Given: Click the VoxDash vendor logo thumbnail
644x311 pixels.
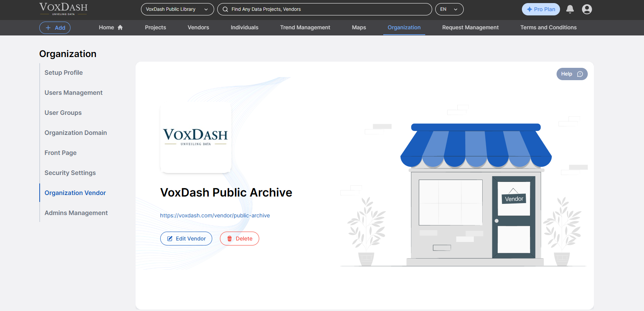Looking at the screenshot, I should 196,137.
